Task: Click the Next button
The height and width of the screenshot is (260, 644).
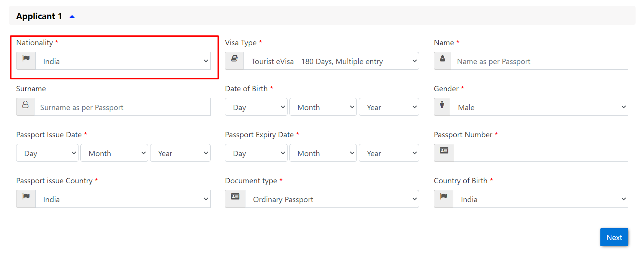Action: (x=614, y=237)
